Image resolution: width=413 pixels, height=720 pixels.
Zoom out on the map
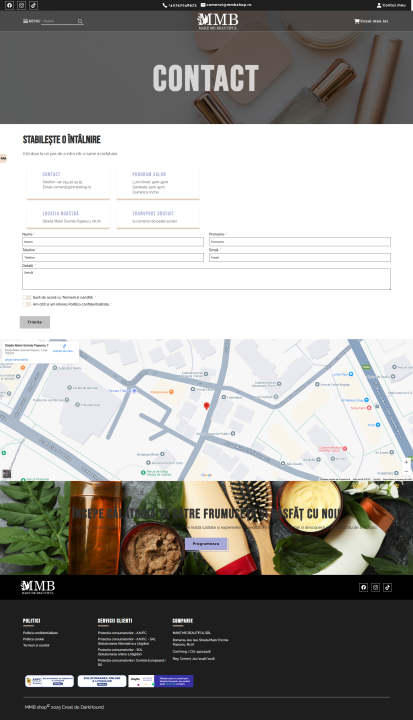point(406,471)
